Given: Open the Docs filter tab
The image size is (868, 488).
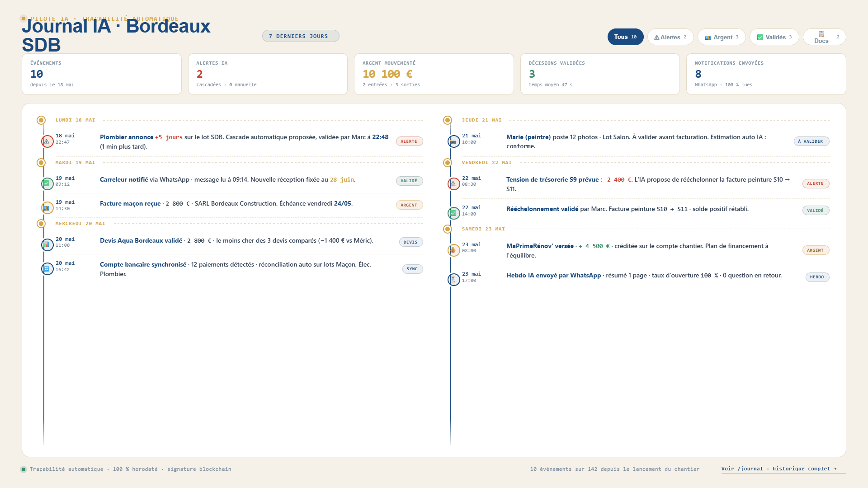Looking at the screenshot, I should click(824, 37).
